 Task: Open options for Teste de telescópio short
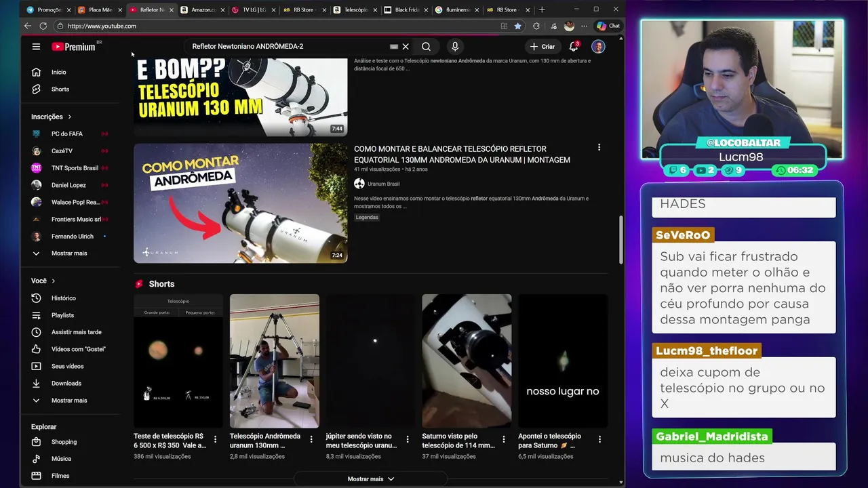215,439
